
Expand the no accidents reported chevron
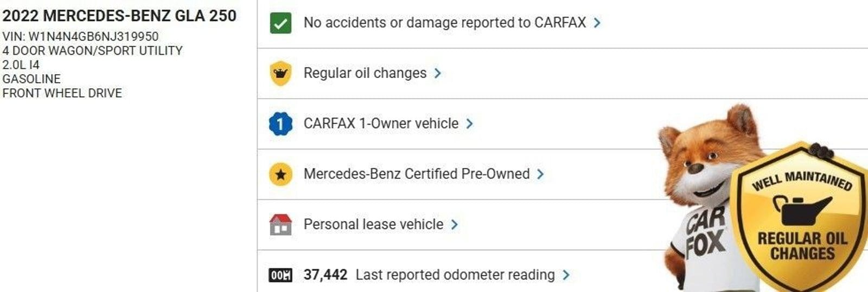pos(597,23)
